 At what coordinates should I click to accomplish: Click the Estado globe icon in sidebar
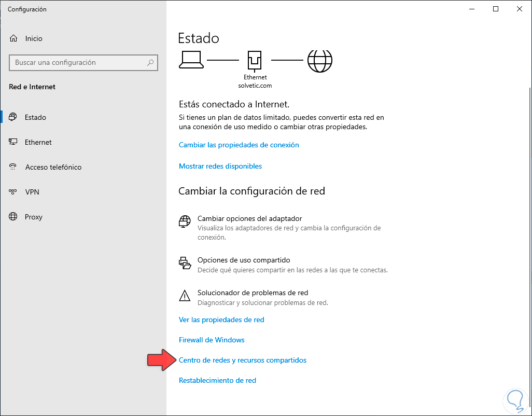13,117
